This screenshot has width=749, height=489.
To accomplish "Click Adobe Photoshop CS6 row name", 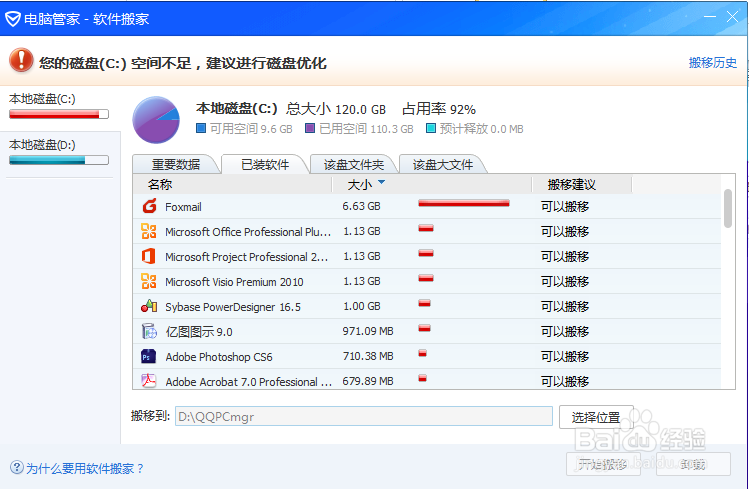I will click(x=219, y=357).
